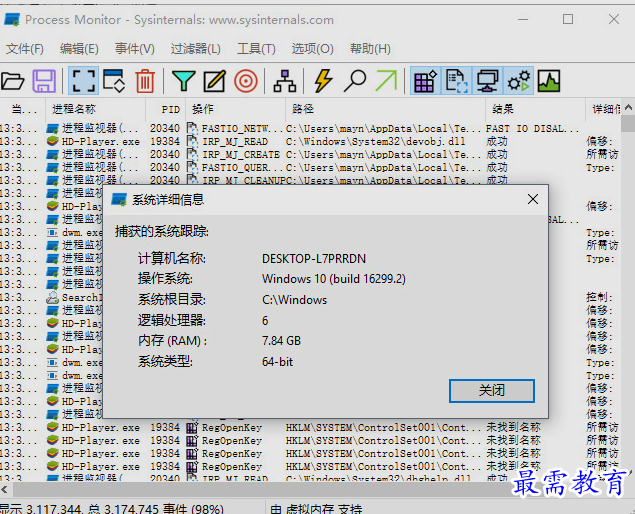Screen dimensions: 635x514
Task: Click the Windows 10 (build 16299.2) text
Action: (334, 279)
